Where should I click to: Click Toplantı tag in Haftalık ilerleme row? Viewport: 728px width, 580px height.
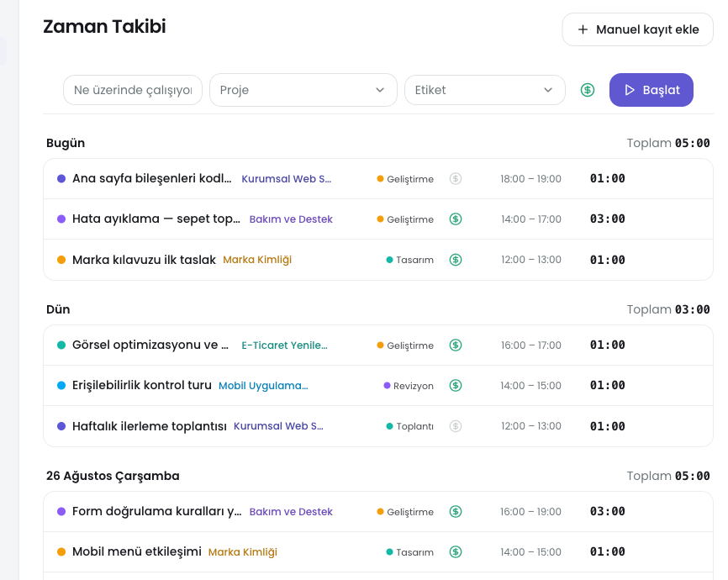click(x=410, y=426)
